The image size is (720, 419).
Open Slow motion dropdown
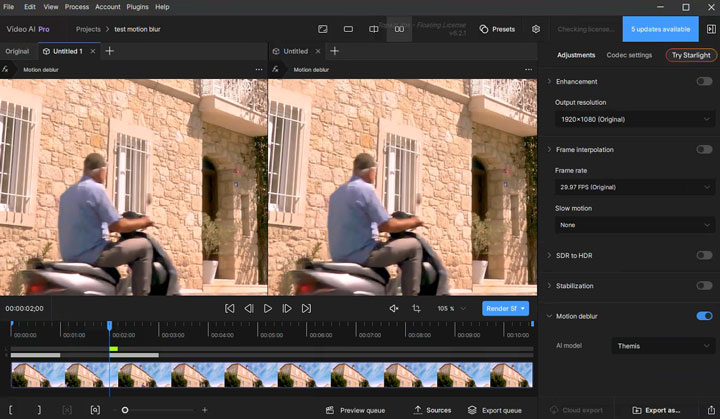pyautogui.click(x=635, y=225)
